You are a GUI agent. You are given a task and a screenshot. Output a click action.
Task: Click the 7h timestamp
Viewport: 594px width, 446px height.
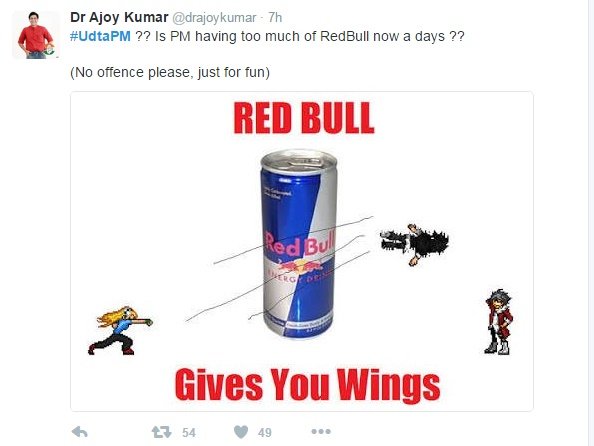(x=275, y=17)
